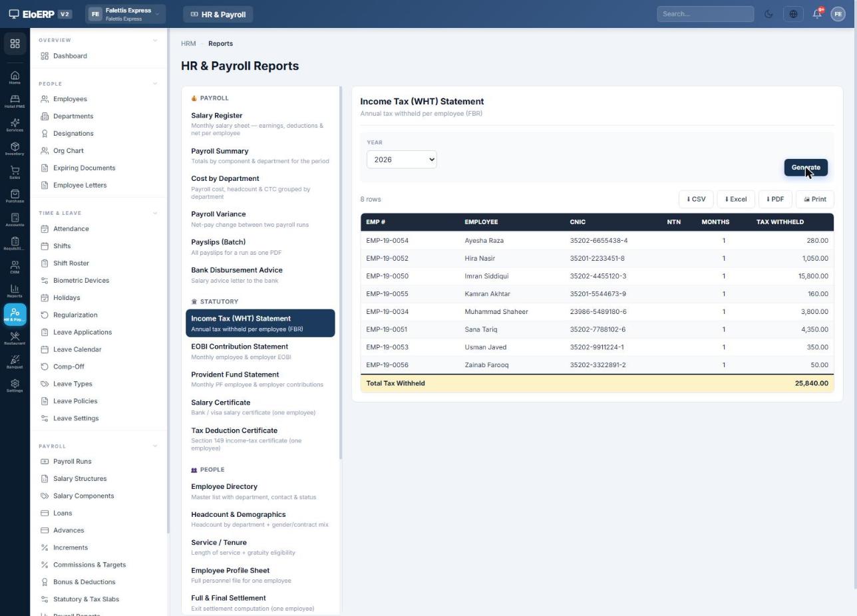Open the Accounts module icon

pyautogui.click(x=15, y=220)
